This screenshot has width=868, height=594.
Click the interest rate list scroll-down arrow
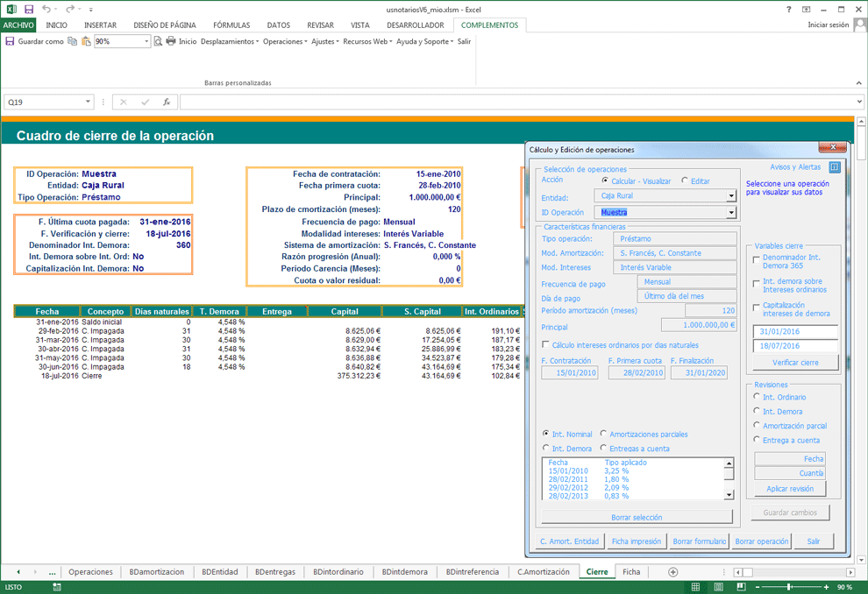[x=729, y=495]
